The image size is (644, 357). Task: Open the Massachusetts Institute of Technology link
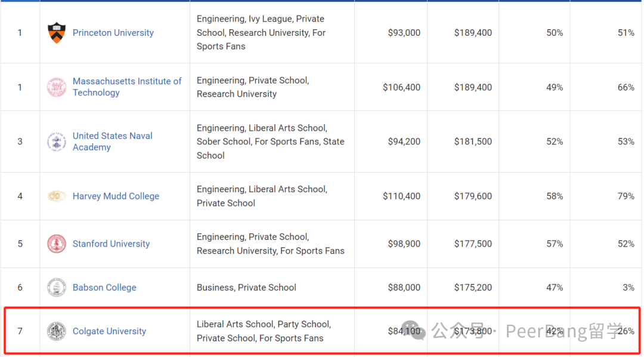coord(127,87)
